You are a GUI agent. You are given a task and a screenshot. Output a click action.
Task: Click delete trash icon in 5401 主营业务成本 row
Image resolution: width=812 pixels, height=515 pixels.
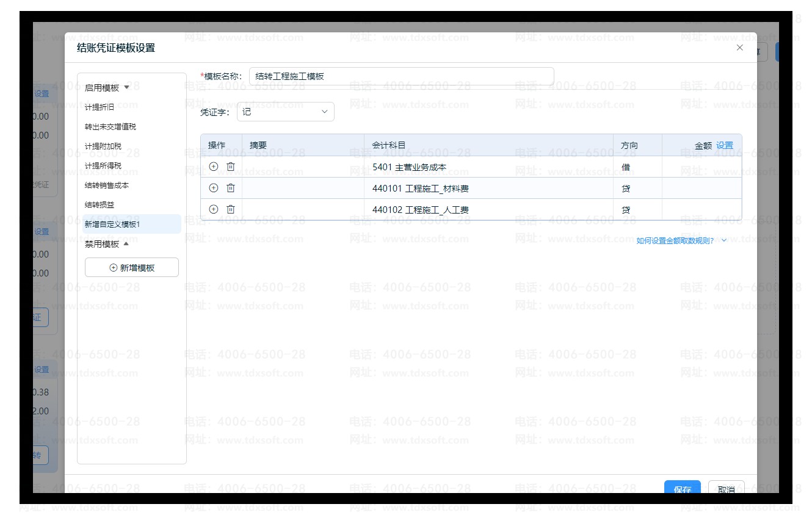click(231, 167)
